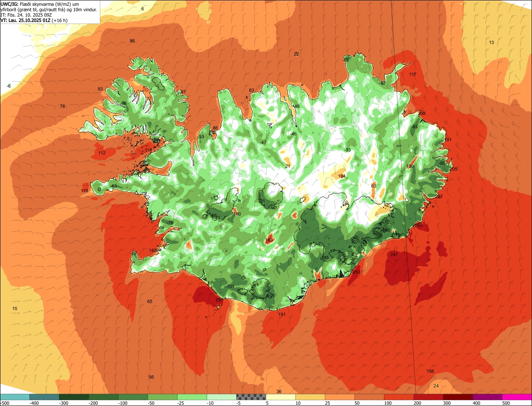Screen dimensions: 532x406
Task: Click the flux value -33 in the northeast highlands
Action: pos(347,150)
